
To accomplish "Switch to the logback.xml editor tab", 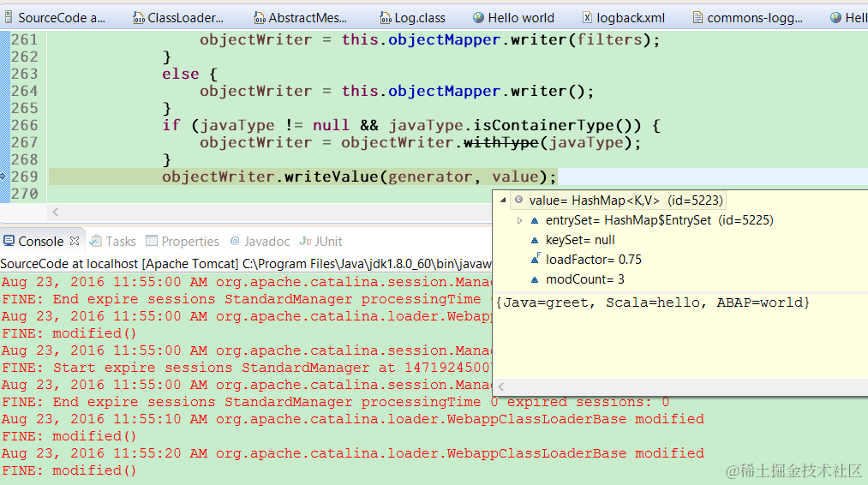I will tap(624, 18).
